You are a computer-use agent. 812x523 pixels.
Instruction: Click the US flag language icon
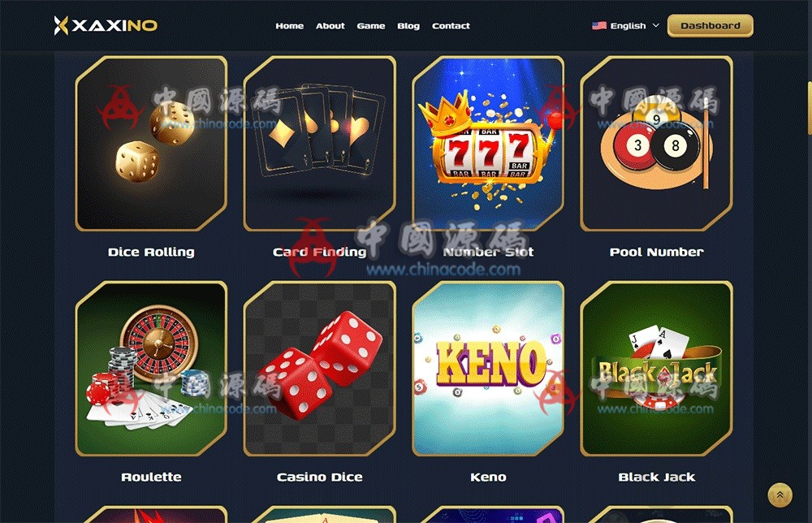coord(599,25)
